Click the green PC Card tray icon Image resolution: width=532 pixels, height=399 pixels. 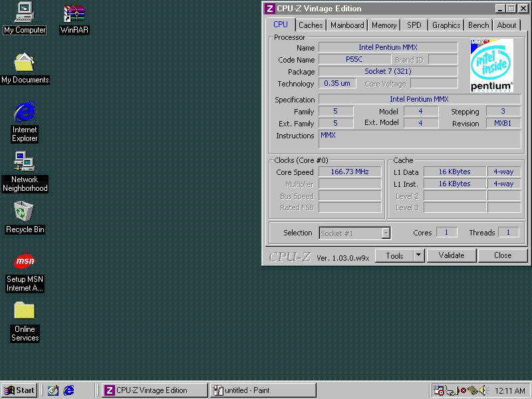click(x=472, y=390)
